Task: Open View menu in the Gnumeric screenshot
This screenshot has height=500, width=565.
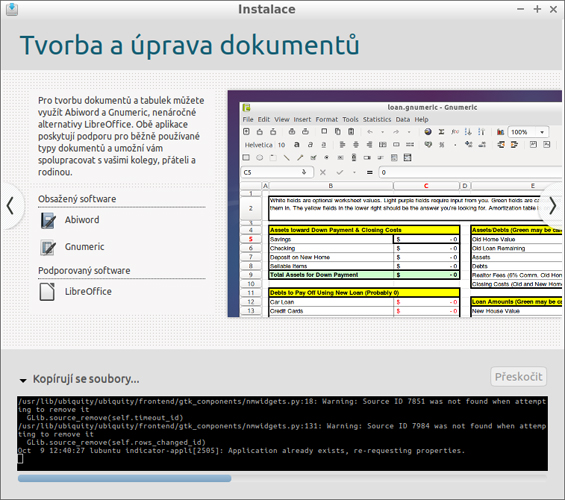Action: pyautogui.click(x=282, y=119)
